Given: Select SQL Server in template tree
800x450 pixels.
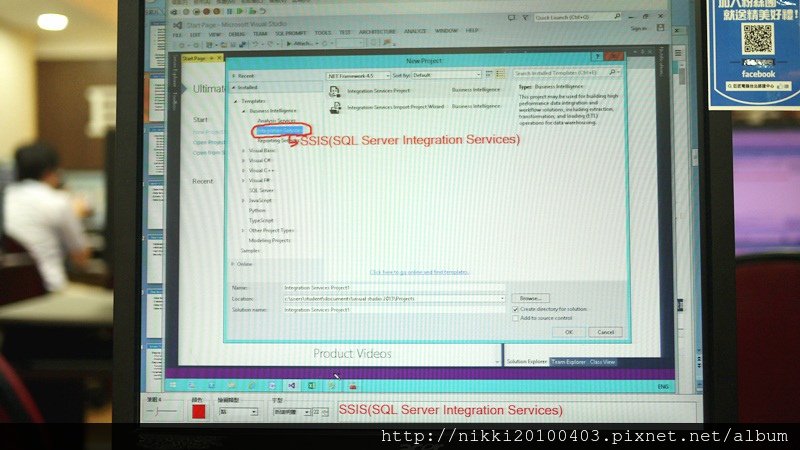Looking at the screenshot, I should [x=261, y=190].
